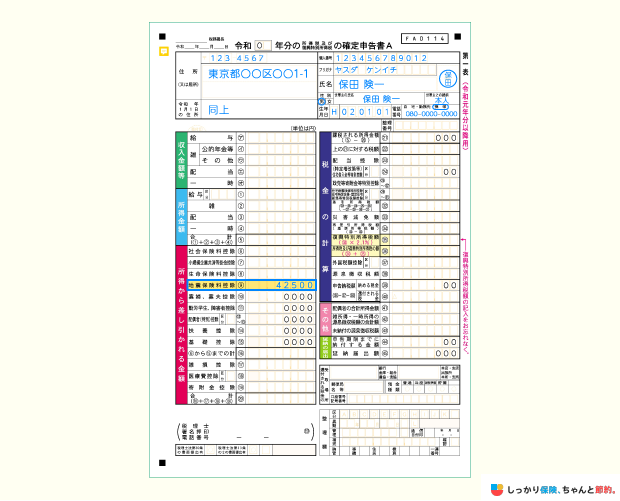Click the pink vertical 令和元年分以降用 note

click(x=465, y=115)
